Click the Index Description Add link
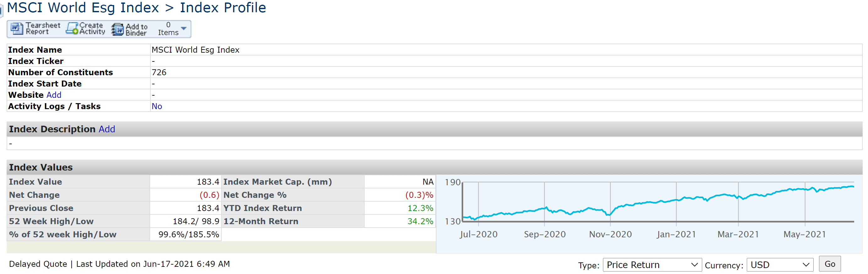Viewport: 868px width, 274px height. (x=107, y=129)
